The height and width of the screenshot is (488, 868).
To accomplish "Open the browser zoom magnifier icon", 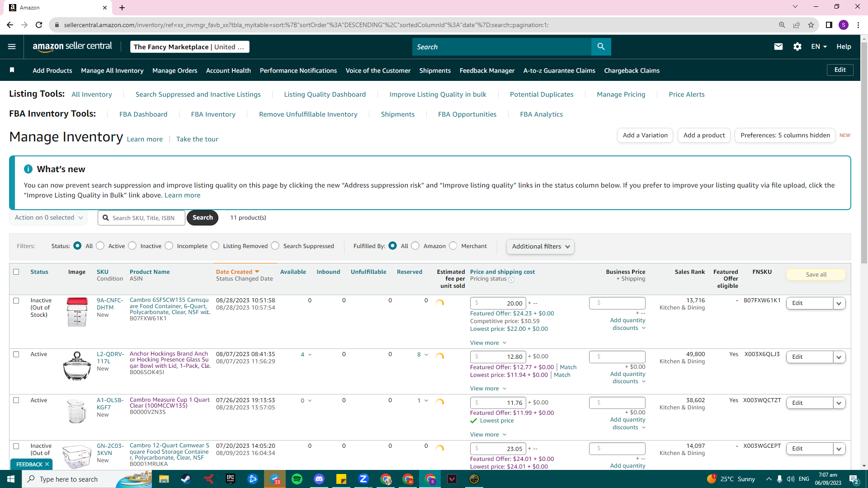I will click(782, 25).
